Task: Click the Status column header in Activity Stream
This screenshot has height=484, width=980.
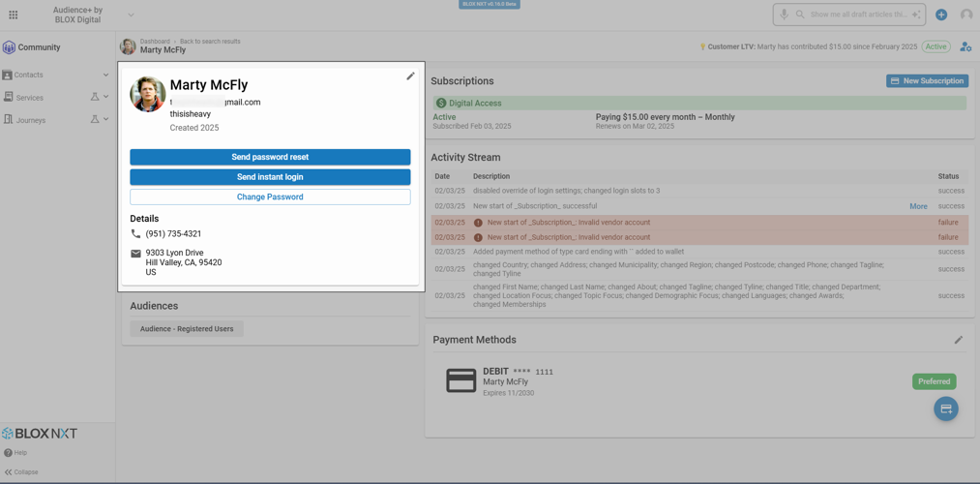Action: [x=948, y=176]
